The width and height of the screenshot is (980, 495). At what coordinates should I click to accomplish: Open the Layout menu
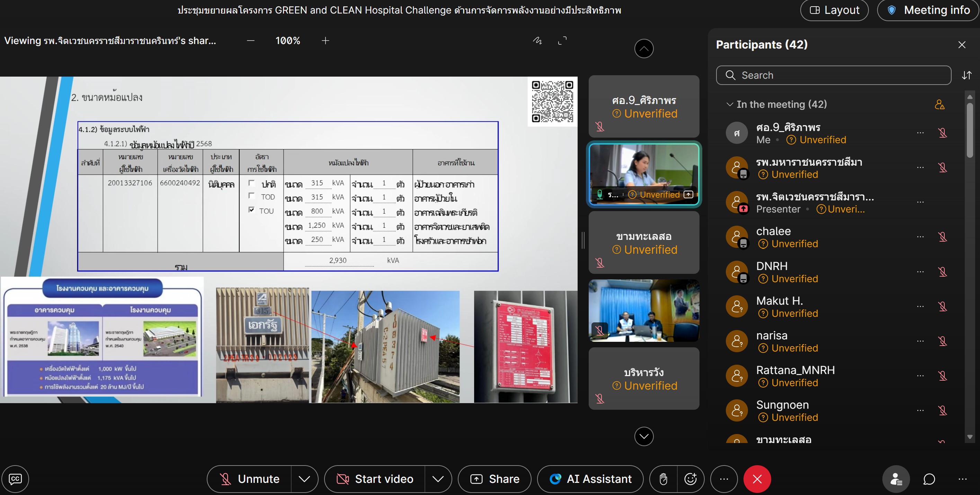tap(834, 10)
